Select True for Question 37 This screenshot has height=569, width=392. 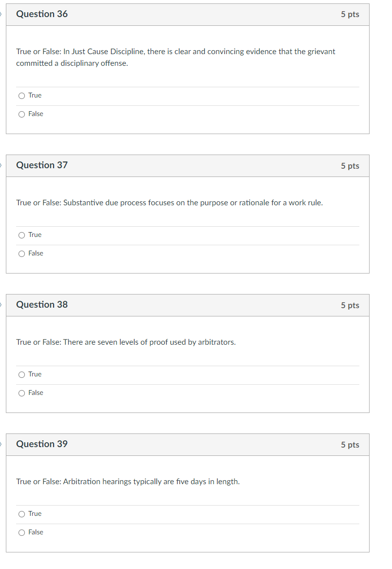click(x=21, y=235)
